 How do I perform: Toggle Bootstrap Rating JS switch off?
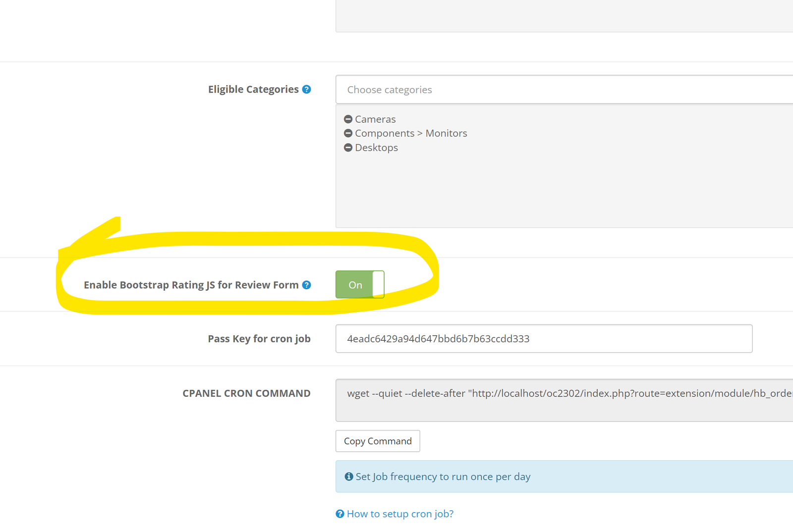360,284
